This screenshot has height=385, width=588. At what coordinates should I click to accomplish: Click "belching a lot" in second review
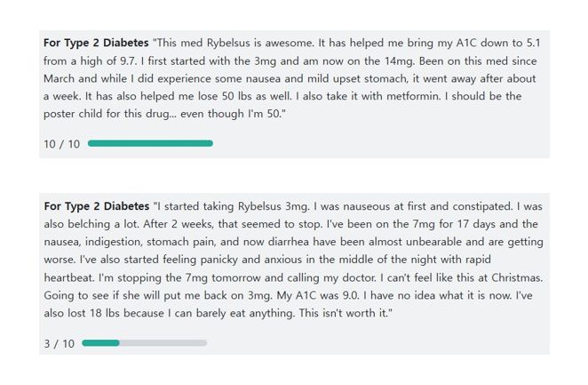coord(103,224)
